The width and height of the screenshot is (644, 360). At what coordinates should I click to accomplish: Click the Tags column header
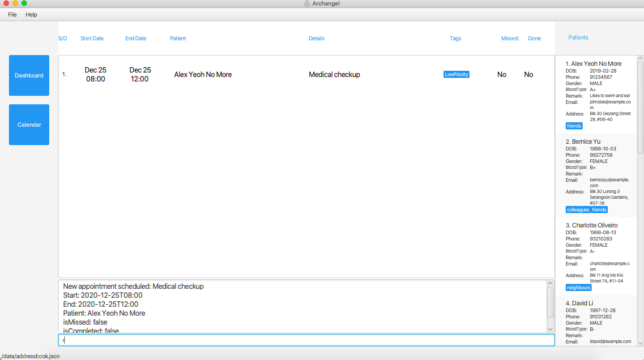456,39
